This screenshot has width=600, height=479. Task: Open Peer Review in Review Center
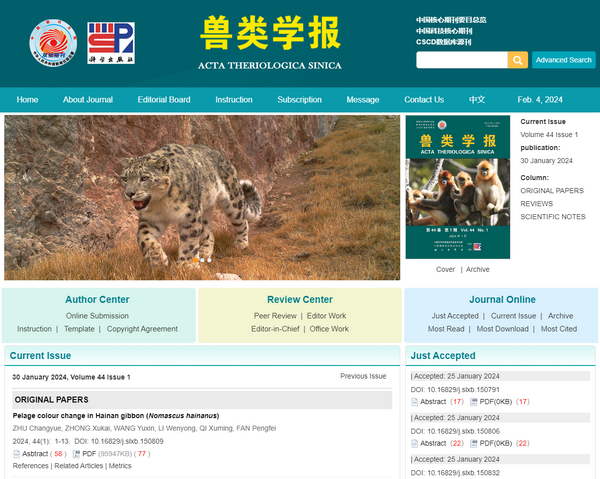click(275, 316)
